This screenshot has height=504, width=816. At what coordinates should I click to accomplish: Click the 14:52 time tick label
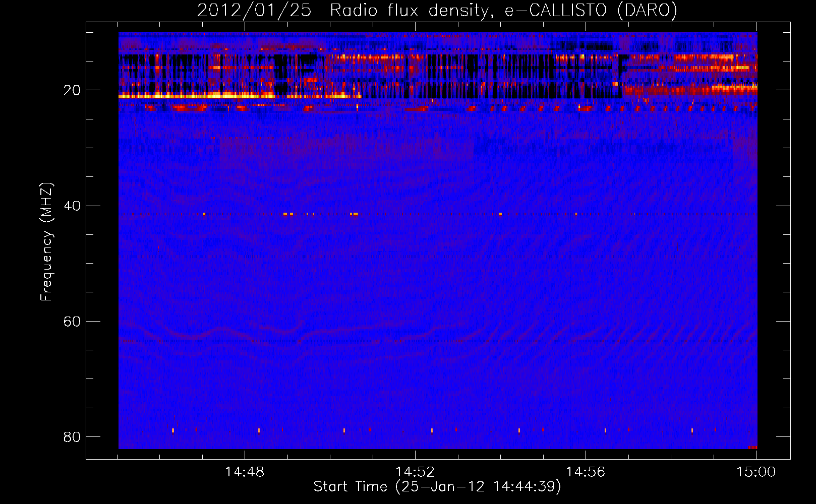[x=415, y=472]
